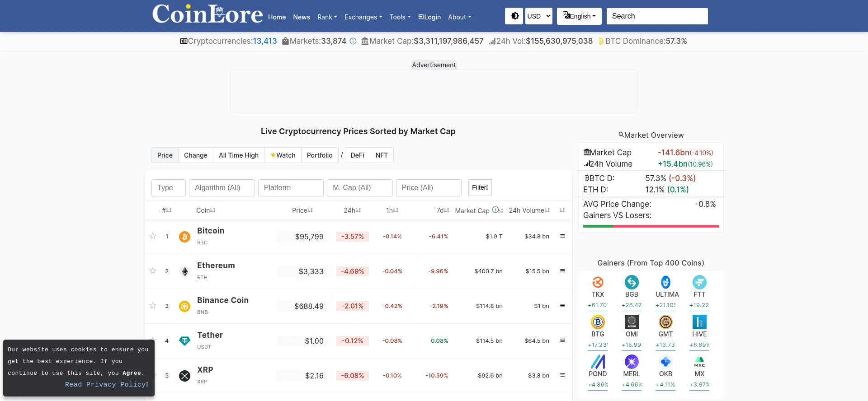Click the CoinLore logo
868x401 pixels.
(x=208, y=14)
